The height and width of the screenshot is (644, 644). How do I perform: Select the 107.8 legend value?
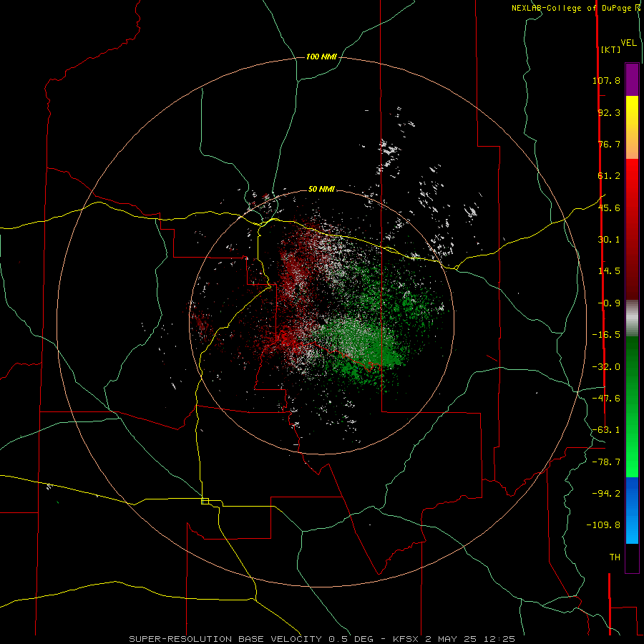point(606,80)
